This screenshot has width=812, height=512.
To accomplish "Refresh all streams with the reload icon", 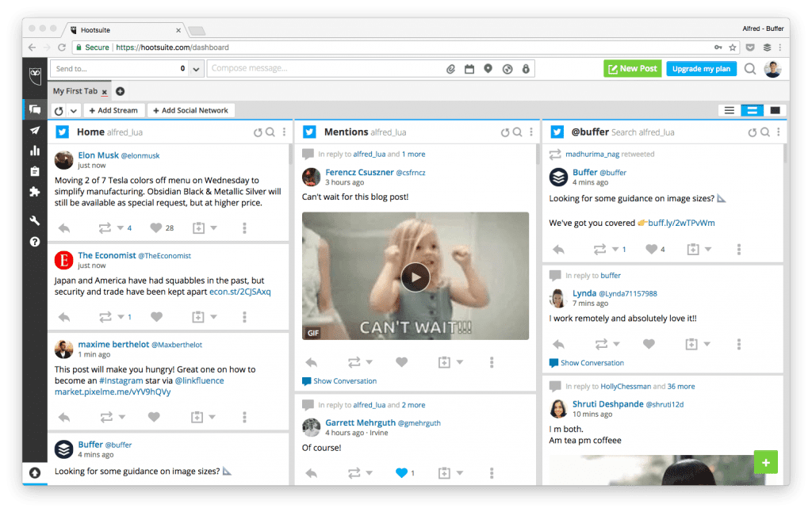I will coord(59,111).
